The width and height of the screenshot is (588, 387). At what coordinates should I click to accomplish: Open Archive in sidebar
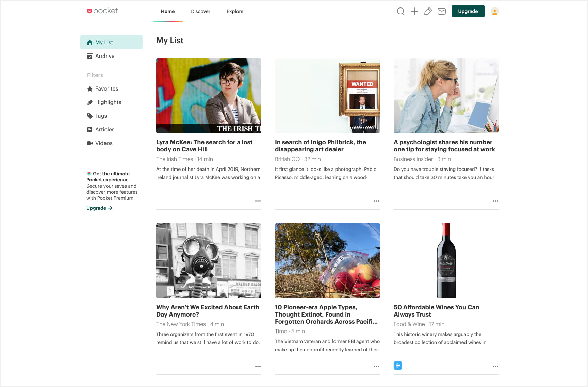click(x=111, y=56)
